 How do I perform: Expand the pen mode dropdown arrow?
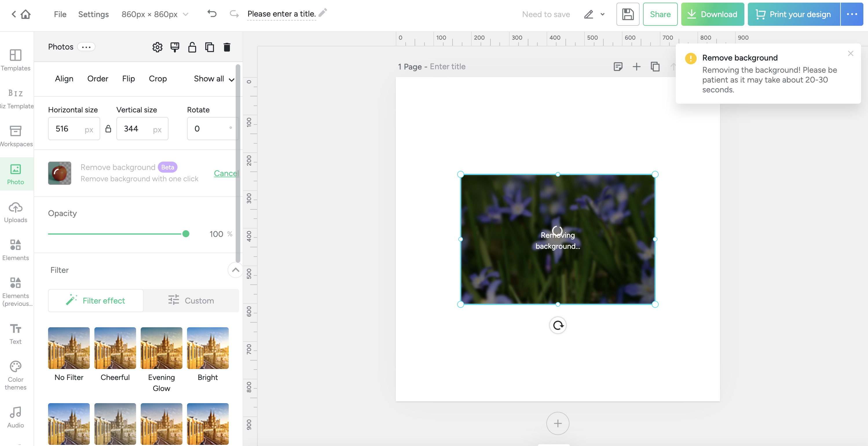point(603,14)
